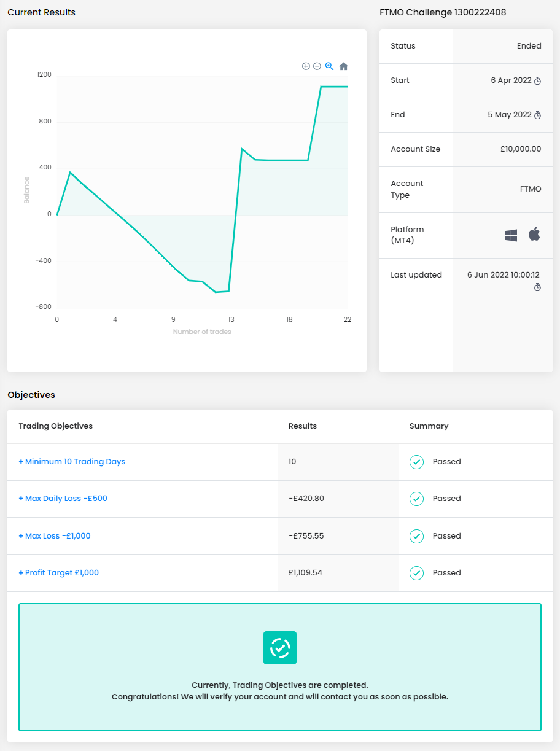This screenshot has height=751, width=560.
Task: Click the Apple platform icon
Action: pos(534,234)
